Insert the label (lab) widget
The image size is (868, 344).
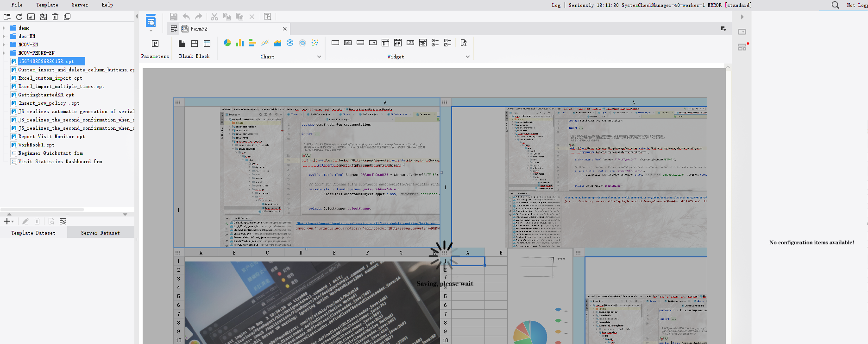348,43
